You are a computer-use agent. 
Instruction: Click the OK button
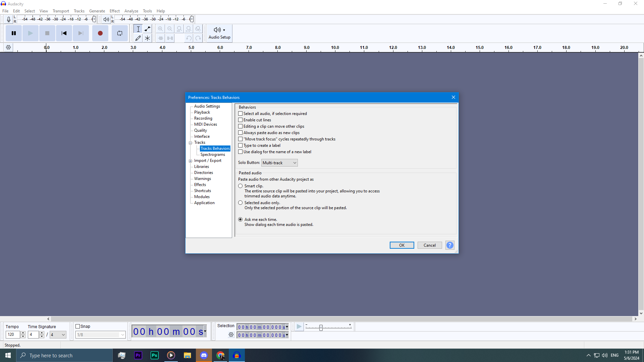(401, 245)
